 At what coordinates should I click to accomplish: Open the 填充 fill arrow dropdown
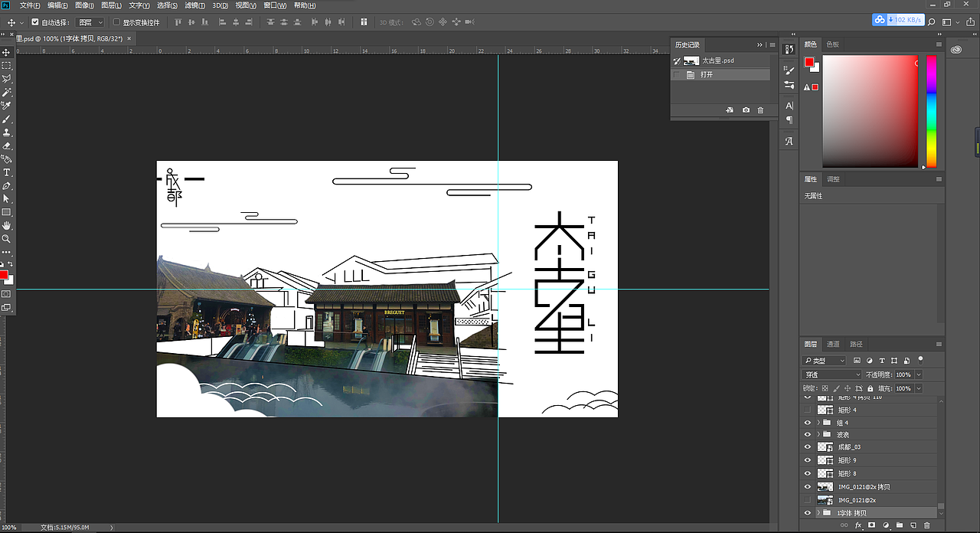919,389
